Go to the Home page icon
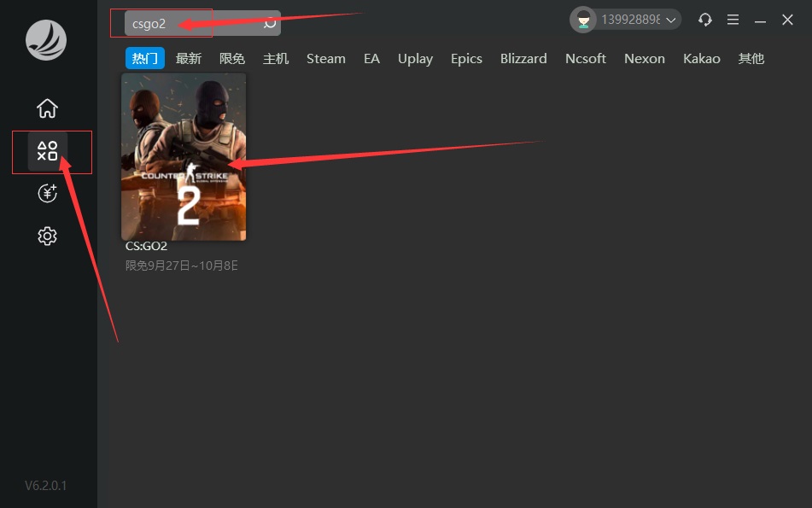This screenshot has height=508, width=812. [x=47, y=108]
